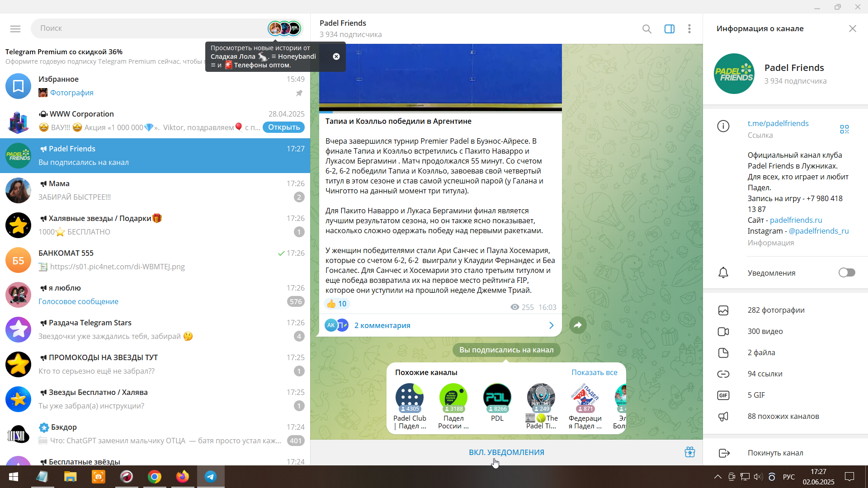Screen dimensions: 868x488
Task: Search within the Padel Friends channel
Action: coord(647,29)
